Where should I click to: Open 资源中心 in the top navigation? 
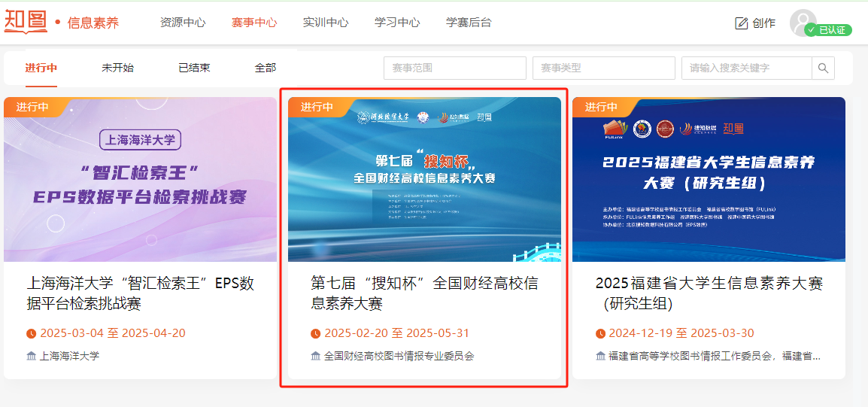tap(183, 23)
